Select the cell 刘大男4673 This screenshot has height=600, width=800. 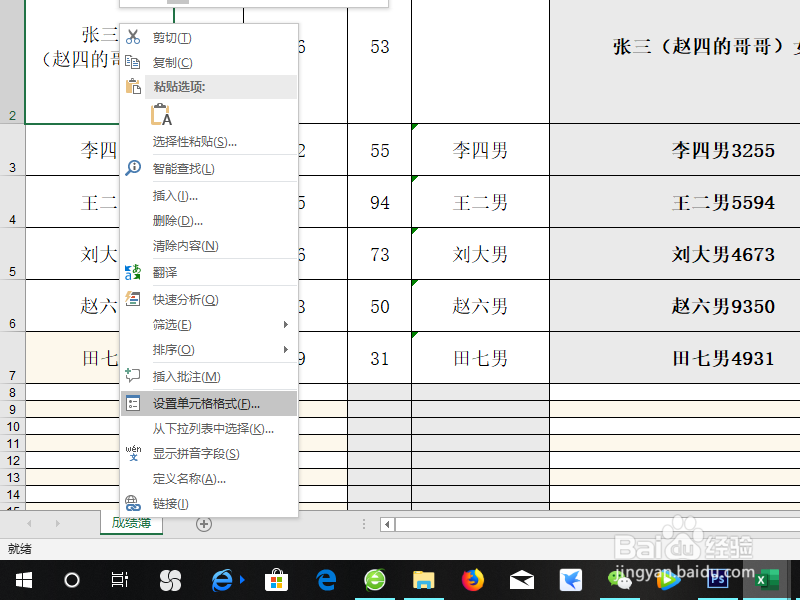click(x=675, y=254)
